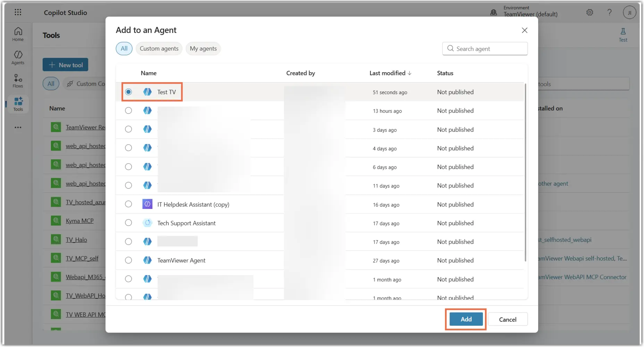Click the Tech Support Assistant name
The image size is (644, 347).
click(x=186, y=223)
